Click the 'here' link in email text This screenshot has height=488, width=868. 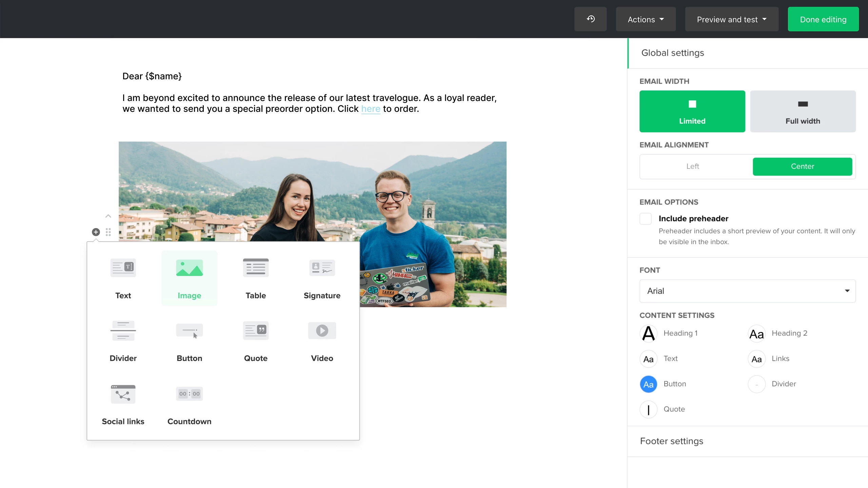tap(371, 109)
